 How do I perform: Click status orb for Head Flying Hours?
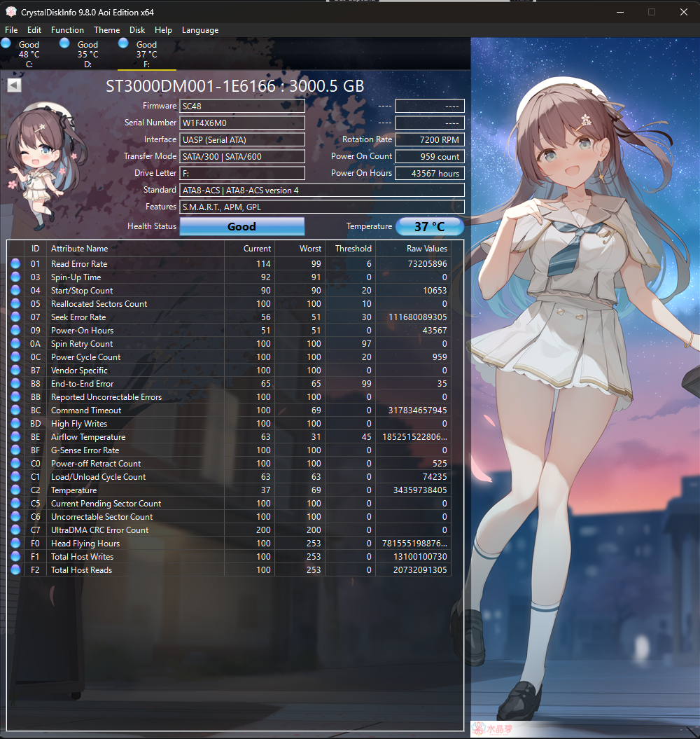tap(15, 543)
